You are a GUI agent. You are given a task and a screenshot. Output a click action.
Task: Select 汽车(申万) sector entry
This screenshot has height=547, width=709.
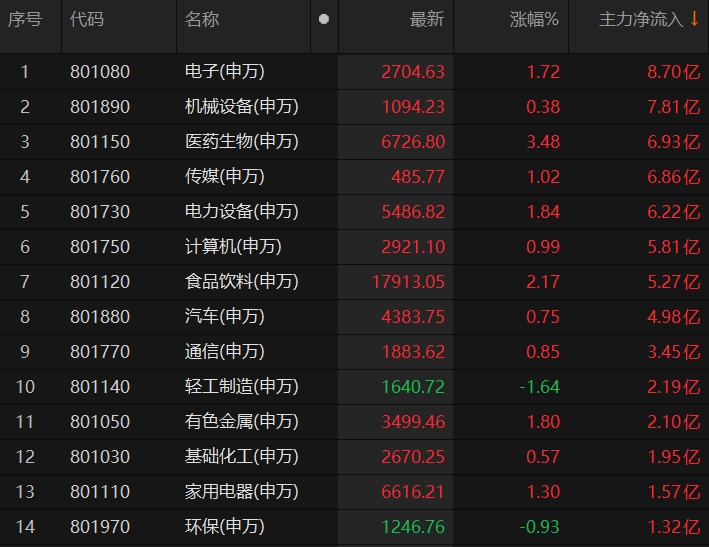(x=225, y=317)
